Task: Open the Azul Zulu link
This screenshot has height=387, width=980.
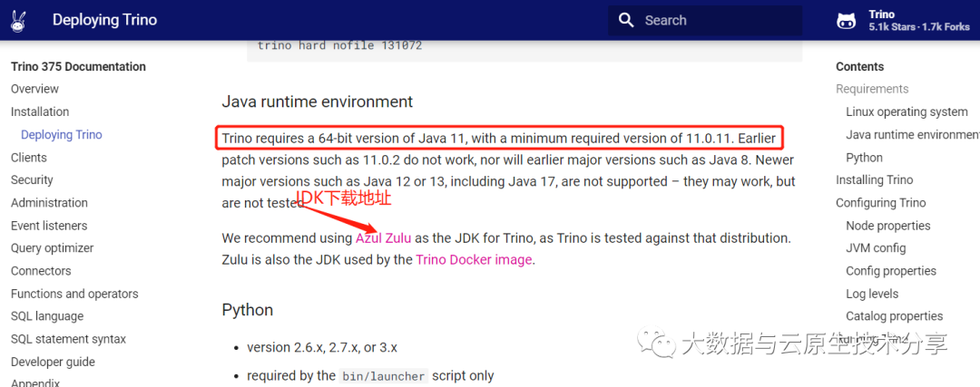Action: (x=383, y=238)
